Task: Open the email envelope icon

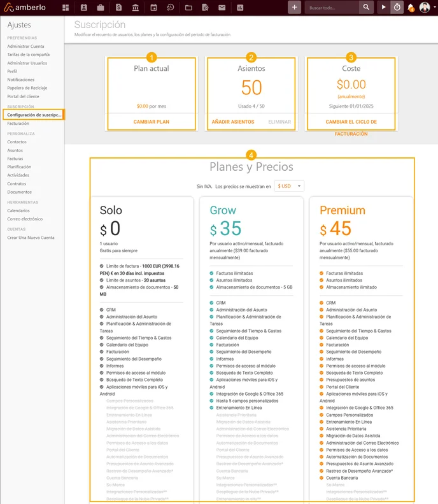Action: 222,8
